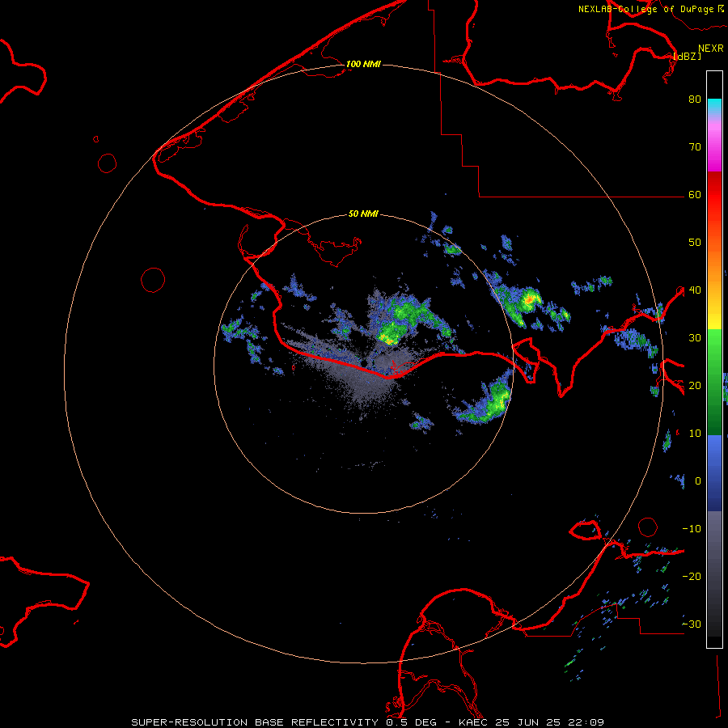
Task: Click the NEXR label above the color scale
Action: click(x=711, y=49)
